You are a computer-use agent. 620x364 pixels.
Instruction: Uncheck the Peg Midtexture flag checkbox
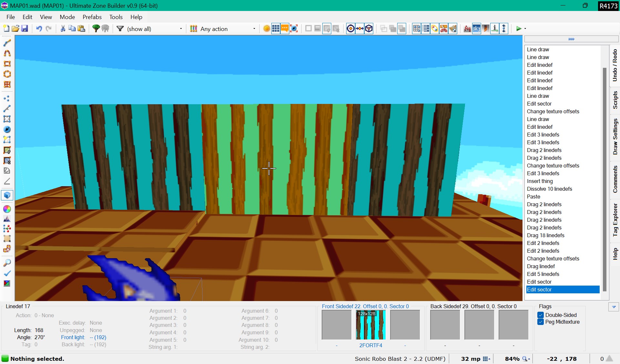[x=541, y=322]
